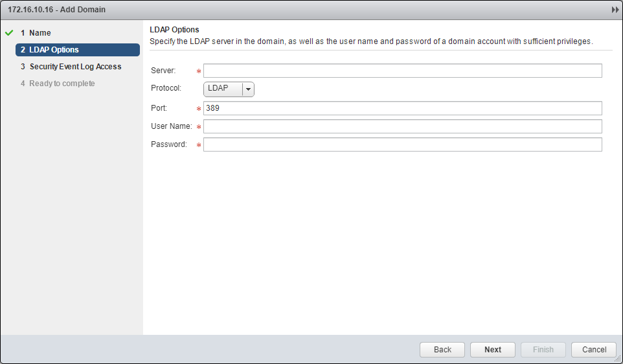Screen dimensions: 623x364
Task: Focus the User Name text box
Action: [x=402, y=126]
